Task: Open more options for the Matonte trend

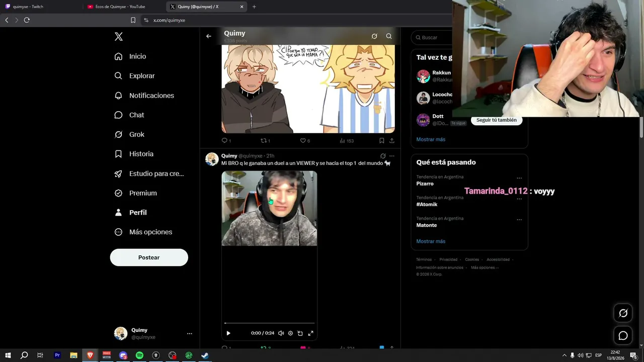Action: 519,220
